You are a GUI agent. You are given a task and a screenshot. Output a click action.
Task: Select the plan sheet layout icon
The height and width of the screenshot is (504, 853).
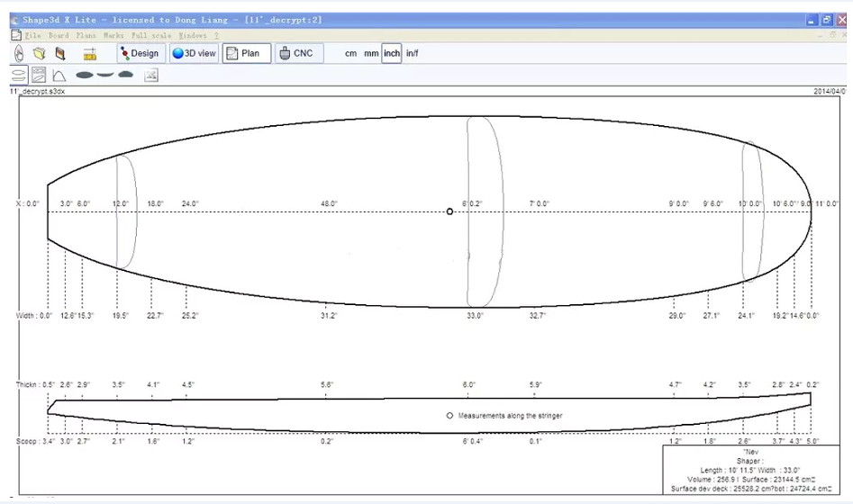tap(39, 76)
